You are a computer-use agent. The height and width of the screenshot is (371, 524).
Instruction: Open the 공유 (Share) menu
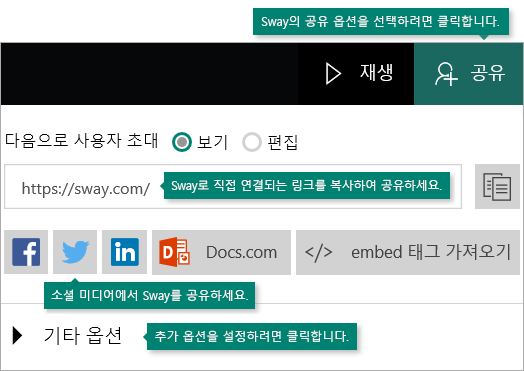(469, 74)
